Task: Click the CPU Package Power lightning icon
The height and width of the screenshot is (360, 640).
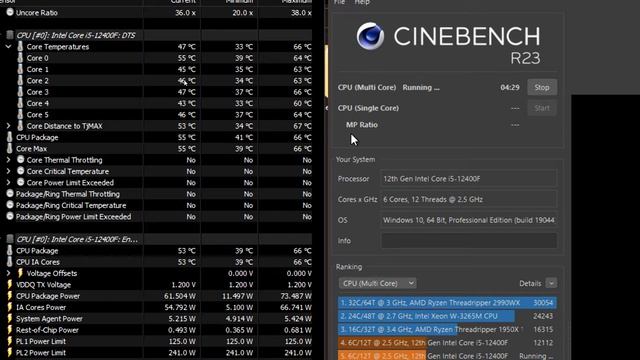Action: tap(10, 296)
